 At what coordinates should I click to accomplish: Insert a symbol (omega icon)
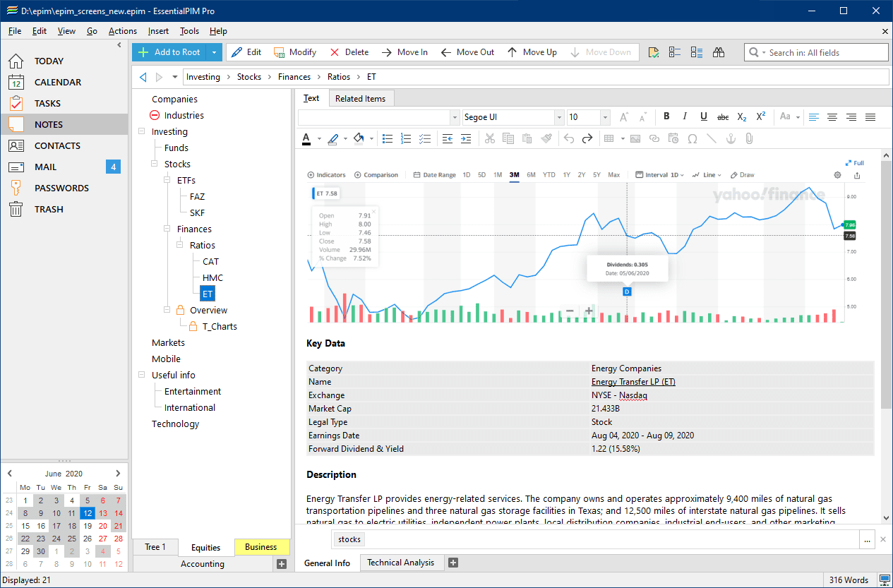(693, 139)
